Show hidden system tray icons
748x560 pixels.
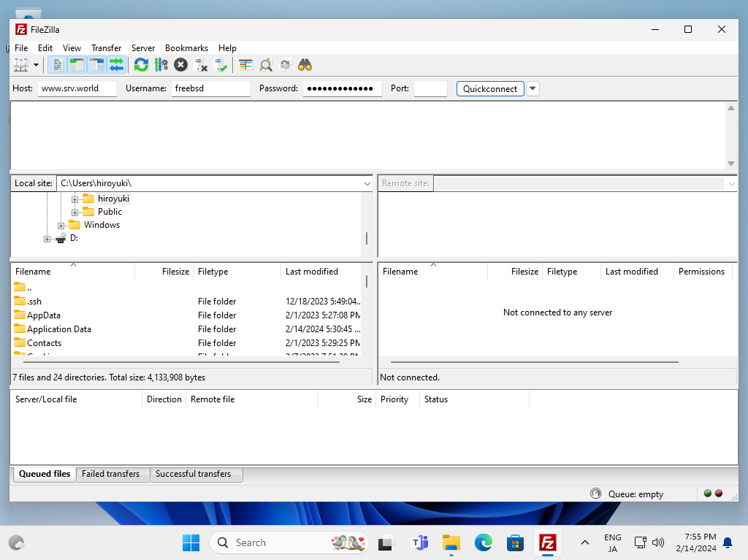click(585, 542)
